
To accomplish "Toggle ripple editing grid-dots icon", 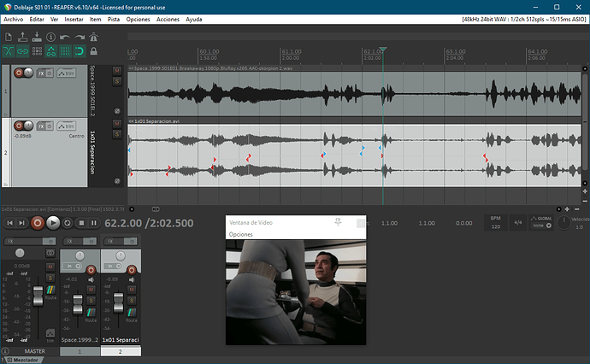I will tap(37, 51).
